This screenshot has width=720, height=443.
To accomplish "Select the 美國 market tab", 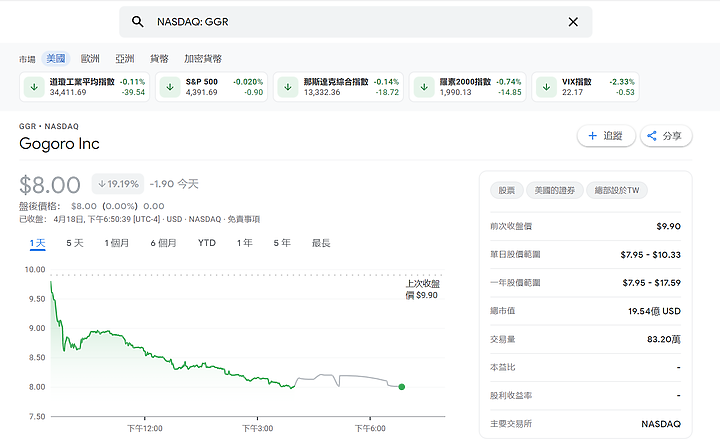I will pos(56,58).
